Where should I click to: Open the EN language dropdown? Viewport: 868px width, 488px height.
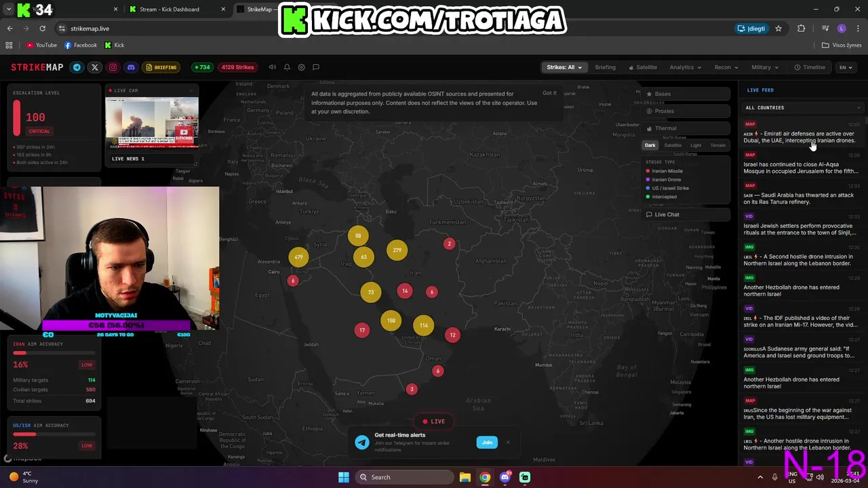(x=846, y=67)
